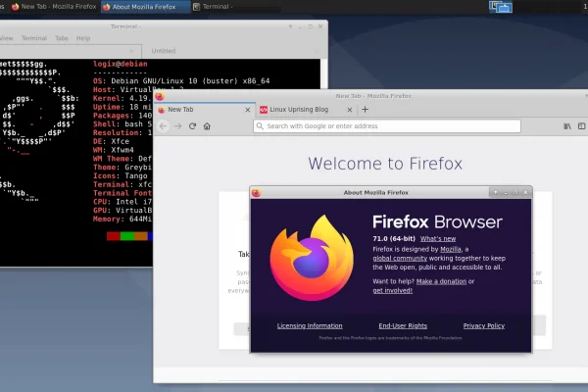Go to Firefox home page icon
The width and height of the screenshot is (588, 392).
(207, 126)
